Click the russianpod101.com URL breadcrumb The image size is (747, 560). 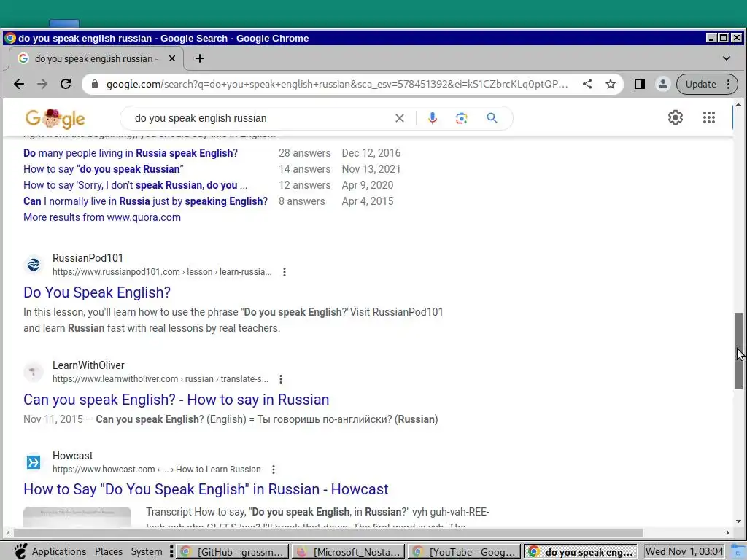pyautogui.click(x=162, y=272)
